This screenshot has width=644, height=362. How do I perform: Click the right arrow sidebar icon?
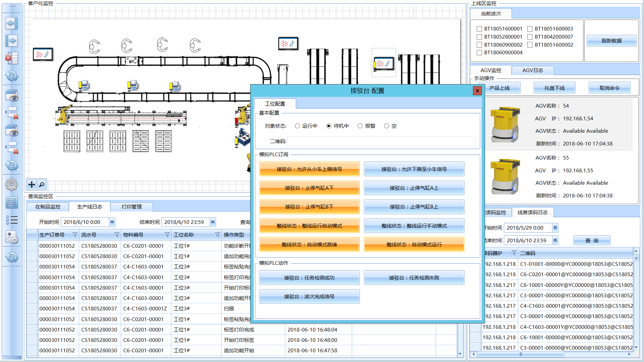11,41
